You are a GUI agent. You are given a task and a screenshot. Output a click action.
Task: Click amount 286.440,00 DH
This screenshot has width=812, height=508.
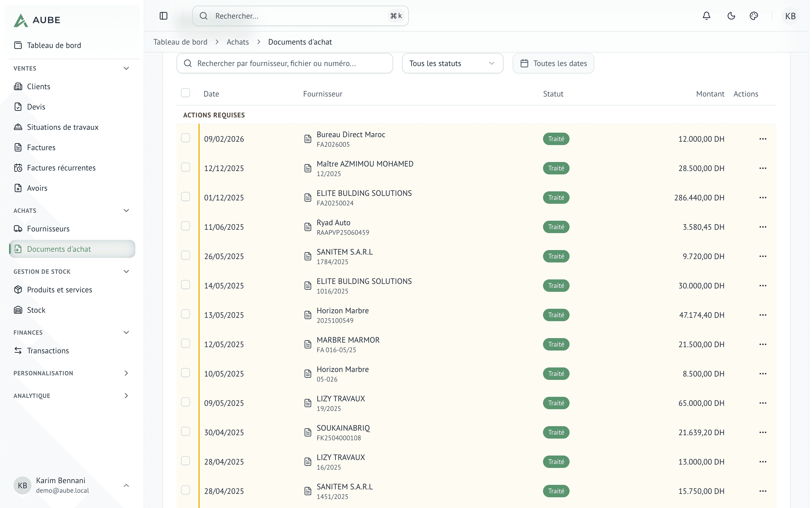click(x=699, y=198)
